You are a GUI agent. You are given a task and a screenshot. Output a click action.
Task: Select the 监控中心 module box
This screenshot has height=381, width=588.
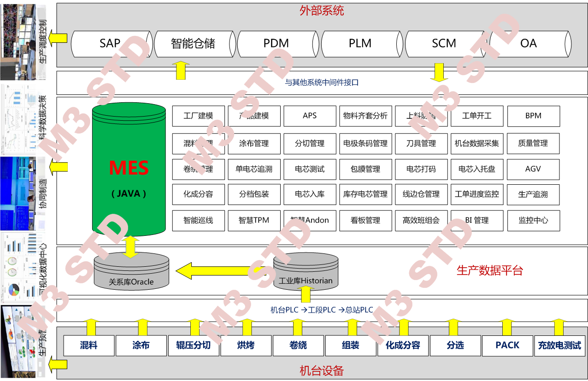pos(534,221)
